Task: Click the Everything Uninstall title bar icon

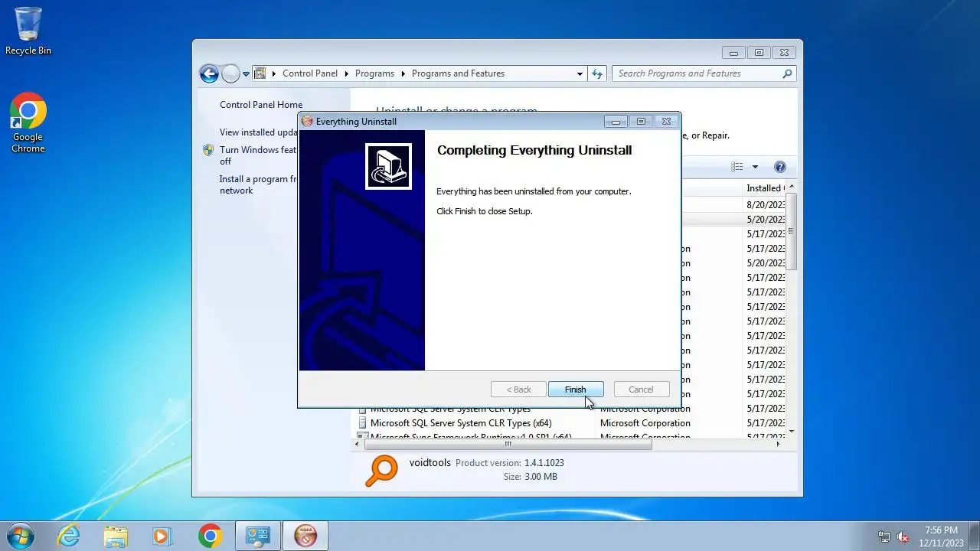Action: point(307,121)
